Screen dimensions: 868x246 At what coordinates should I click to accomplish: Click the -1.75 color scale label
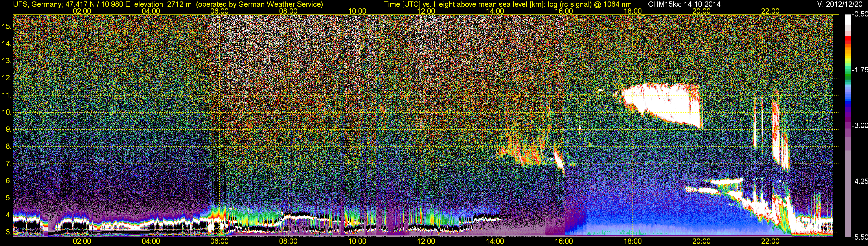pyautogui.click(x=860, y=70)
